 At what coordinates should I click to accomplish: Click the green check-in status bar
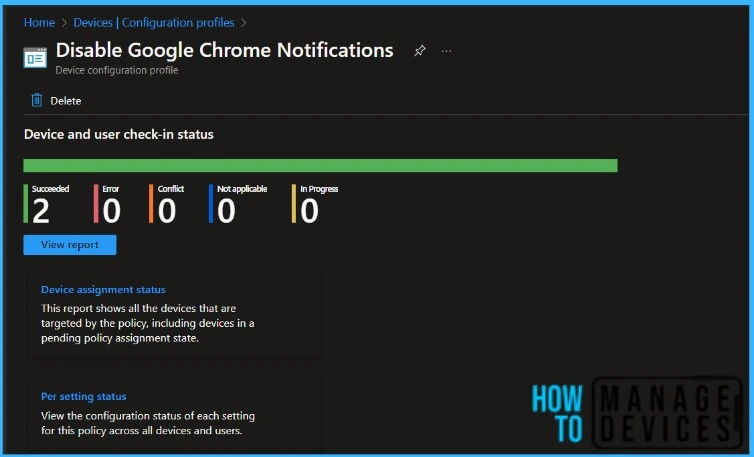[320, 165]
